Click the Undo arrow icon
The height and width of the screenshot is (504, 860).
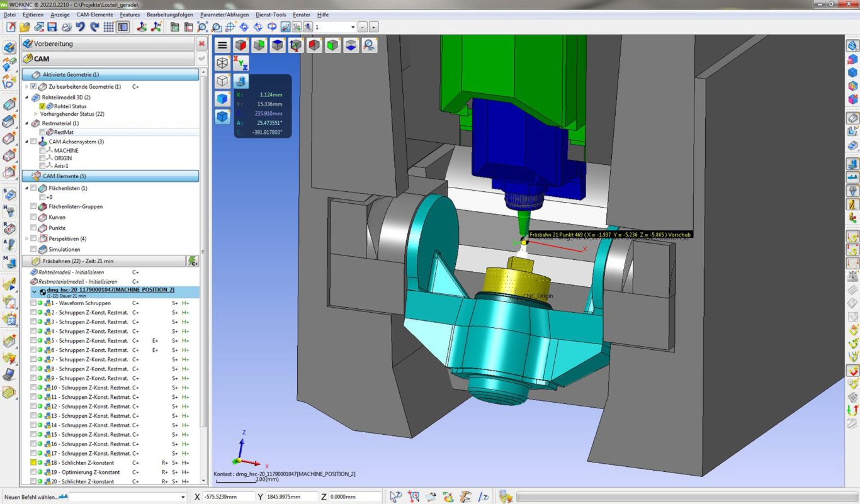(81, 27)
